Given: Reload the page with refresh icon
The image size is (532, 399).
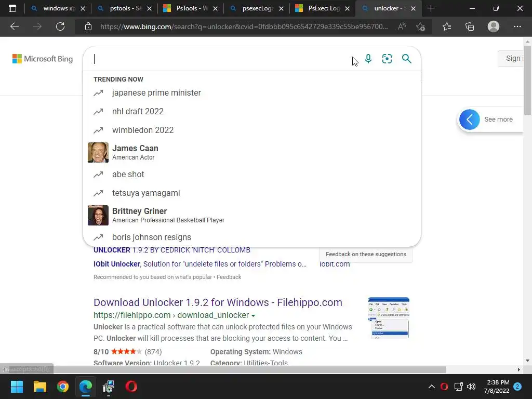Looking at the screenshot, I should pos(60,26).
